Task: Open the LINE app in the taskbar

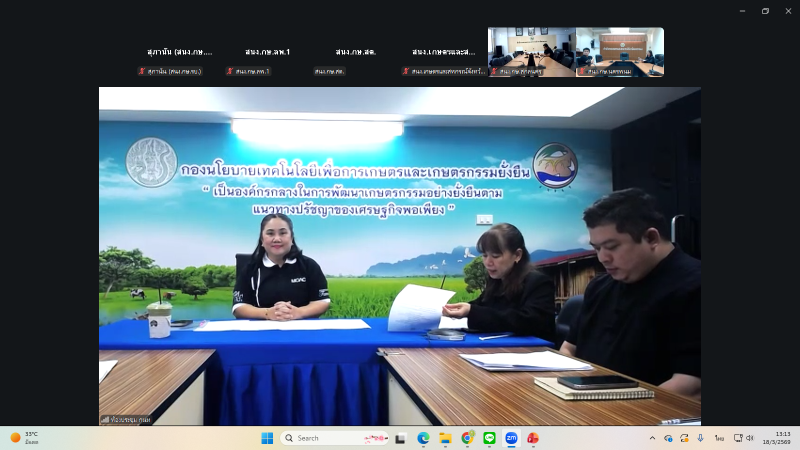Action: [489, 438]
